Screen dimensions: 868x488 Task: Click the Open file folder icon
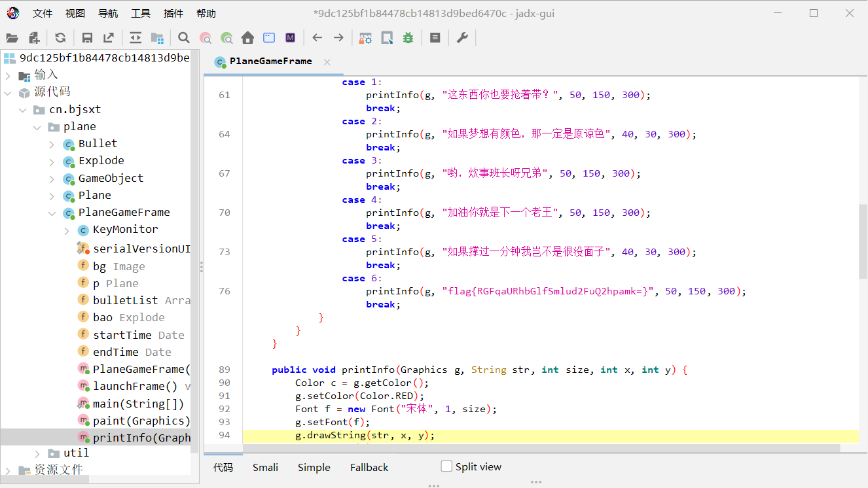pyautogui.click(x=12, y=38)
